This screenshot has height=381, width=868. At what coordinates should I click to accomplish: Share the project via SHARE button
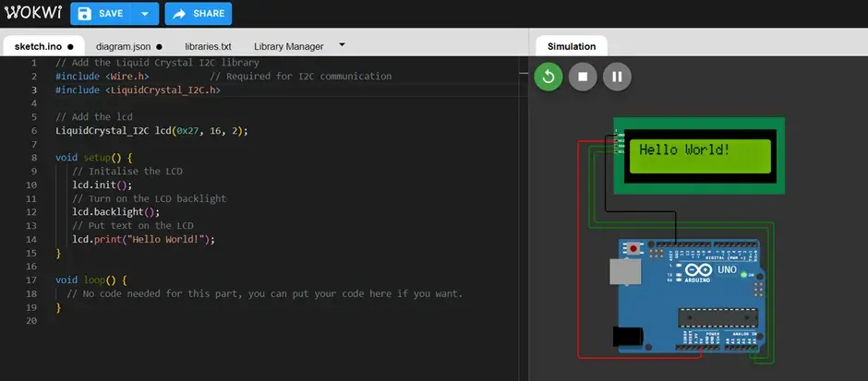pyautogui.click(x=199, y=14)
